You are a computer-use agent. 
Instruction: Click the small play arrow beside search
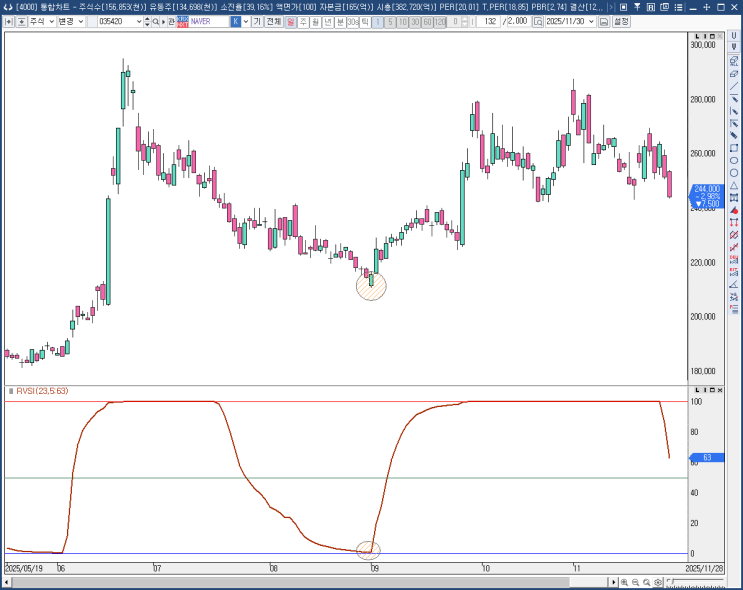164,22
